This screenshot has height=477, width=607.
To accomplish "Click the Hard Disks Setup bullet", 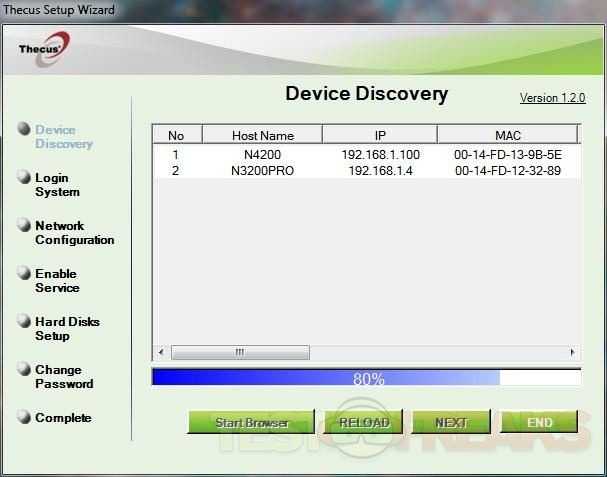I will 25,321.
